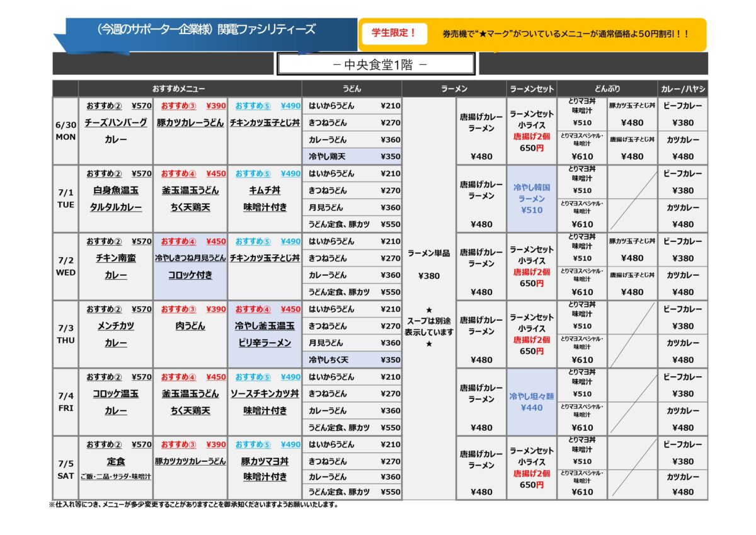Click 冷やし鶏天 ¥350 udon entry
The image size is (756, 535).
(352, 156)
